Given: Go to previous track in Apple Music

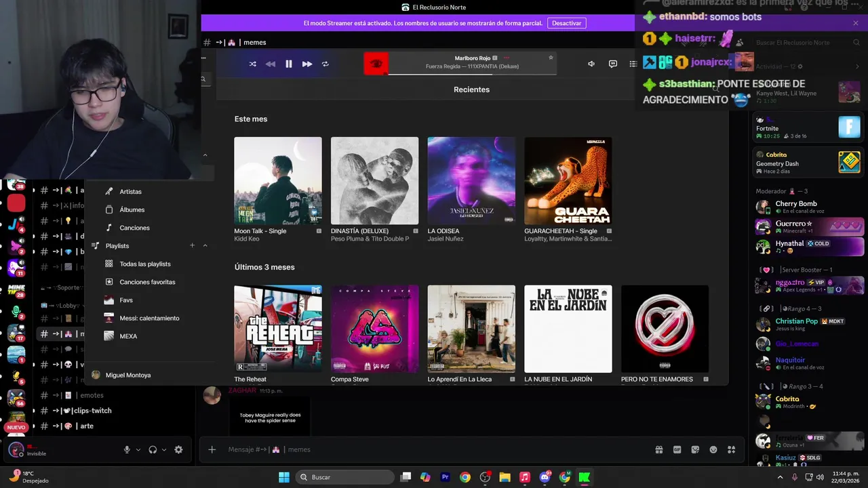Looking at the screenshot, I should click(271, 64).
